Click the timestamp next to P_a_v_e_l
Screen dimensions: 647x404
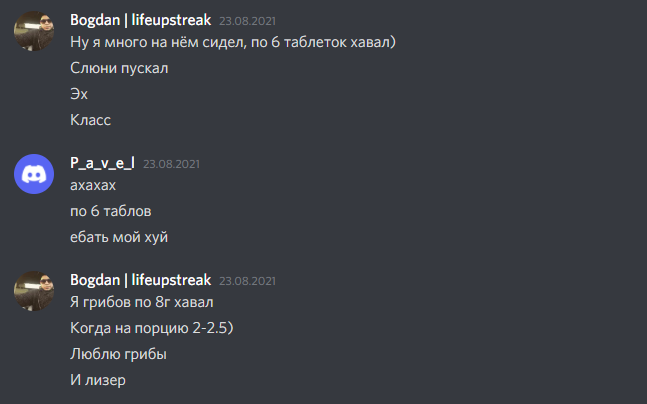pyautogui.click(x=171, y=164)
